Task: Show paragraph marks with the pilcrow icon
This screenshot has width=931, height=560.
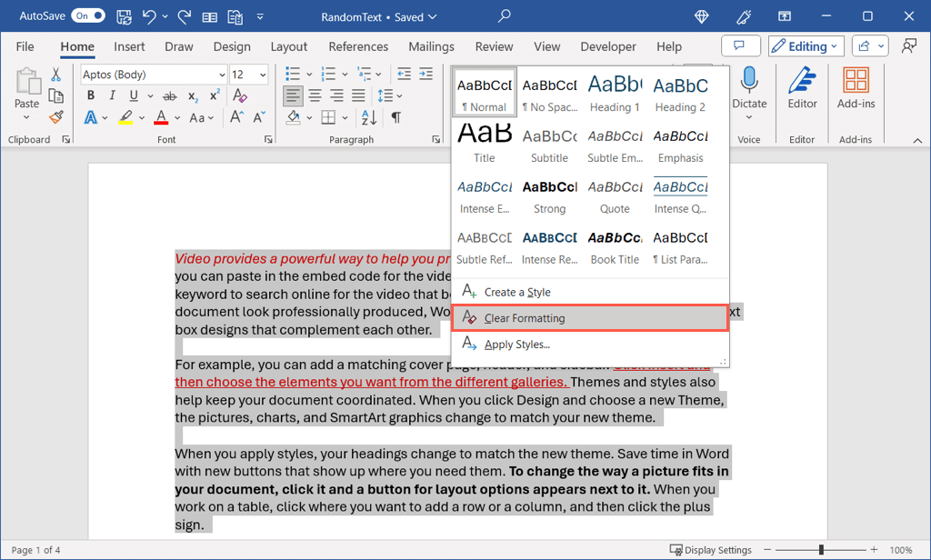Action: click(395, 117)
